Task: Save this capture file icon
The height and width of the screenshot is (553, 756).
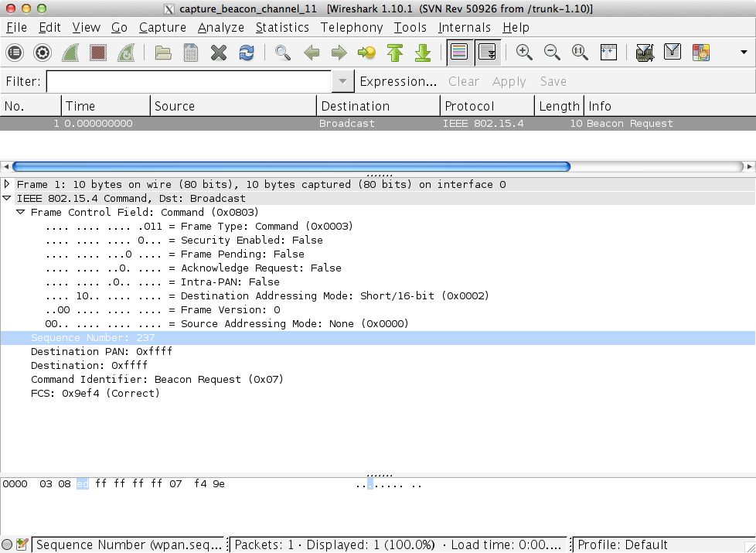Action: click(x=191, y=52)
